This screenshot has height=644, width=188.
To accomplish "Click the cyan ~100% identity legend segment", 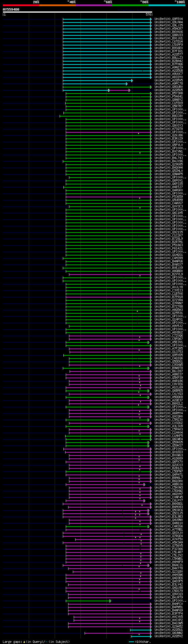I will tap(167, 5).
